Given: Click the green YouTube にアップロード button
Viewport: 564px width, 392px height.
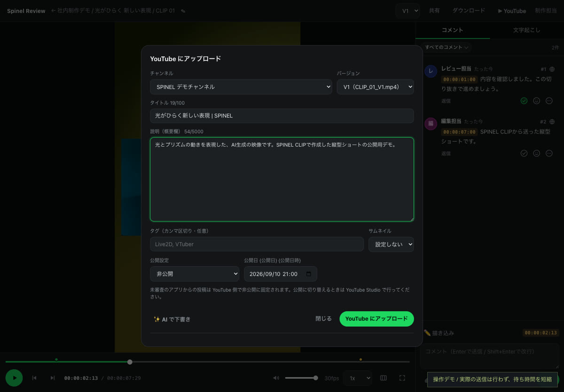Looking at the screenshot, I should click(376, 319).
